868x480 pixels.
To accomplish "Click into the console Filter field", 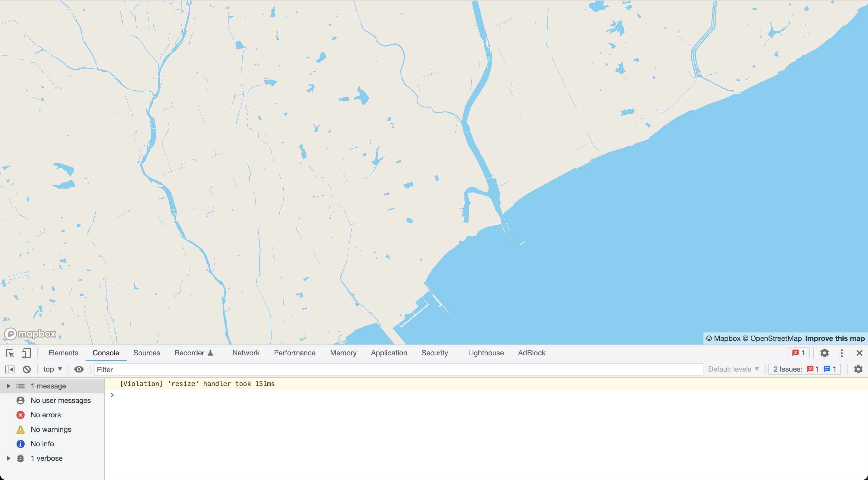I will pos(398,369).
